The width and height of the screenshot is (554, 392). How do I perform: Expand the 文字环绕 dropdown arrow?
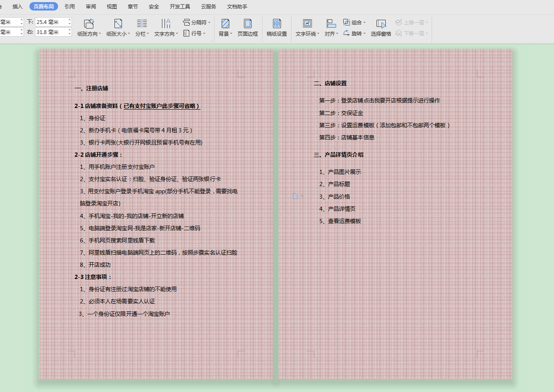pyautogui.click(x=318, y=34)
